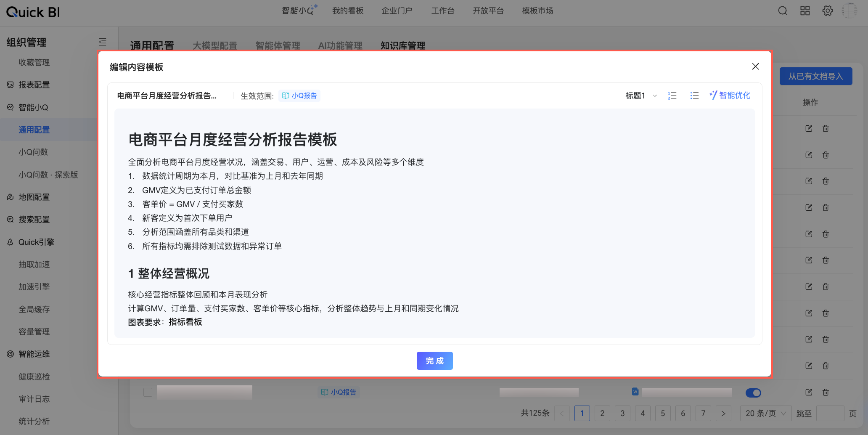Open 统计分析 in the sidebar

34,421
